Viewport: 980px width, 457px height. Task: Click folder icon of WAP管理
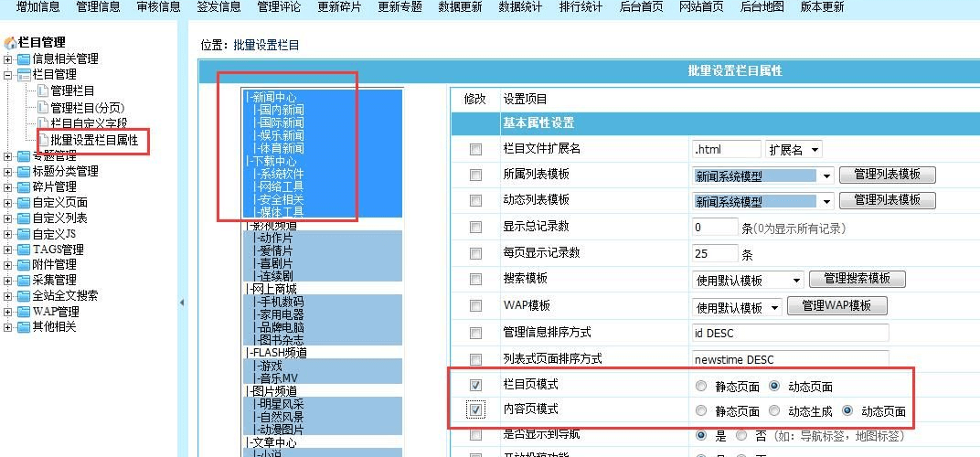point(24,312)
